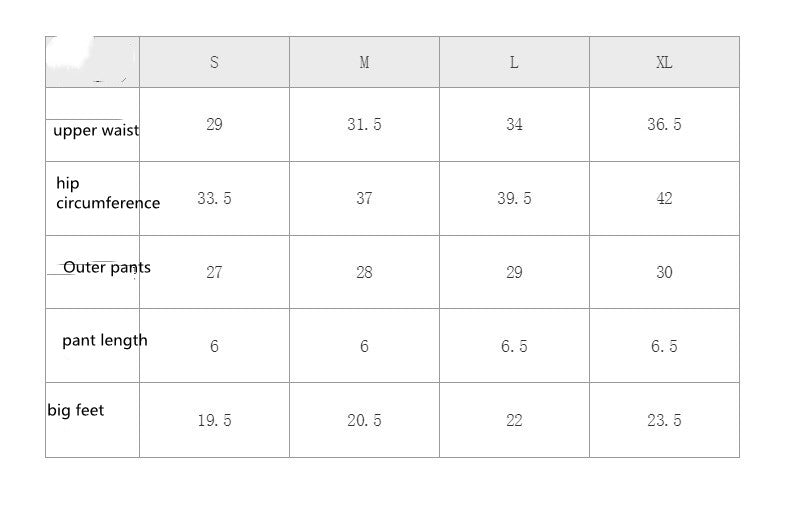The image size is (790, 512).
Task: Click the hip circumference row label
Action: (x=108, y=193)
